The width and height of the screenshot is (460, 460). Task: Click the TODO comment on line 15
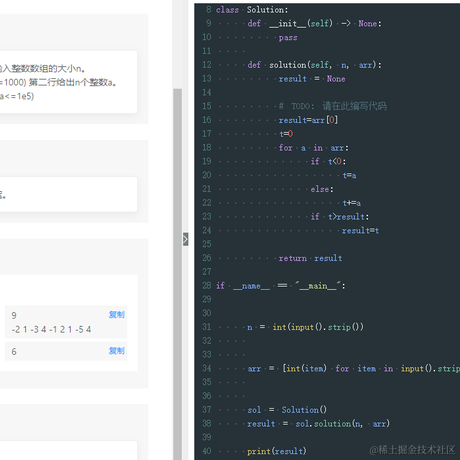point(333,106)
